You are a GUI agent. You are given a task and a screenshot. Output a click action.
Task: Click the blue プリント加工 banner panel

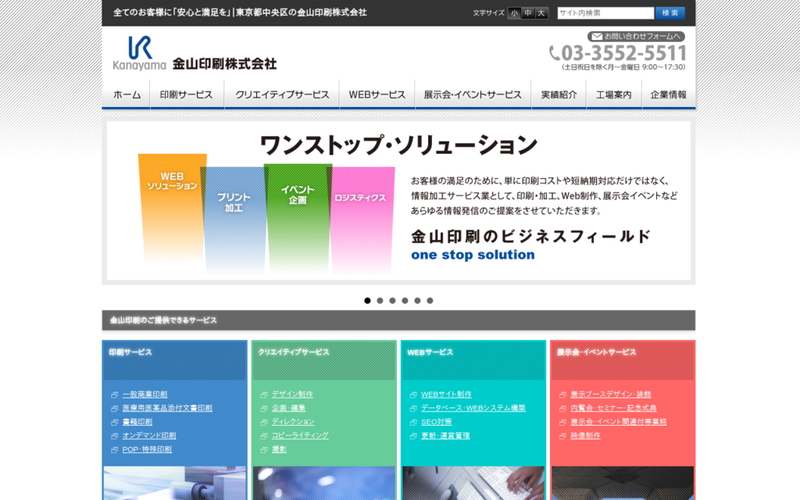(x=234, y=219)
